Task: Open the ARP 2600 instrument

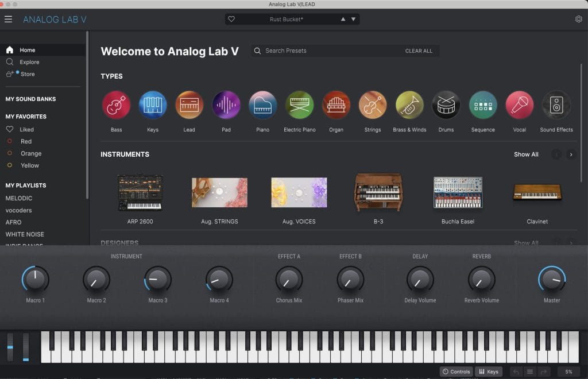Action: pyautogui.click(x=140, y=192)
